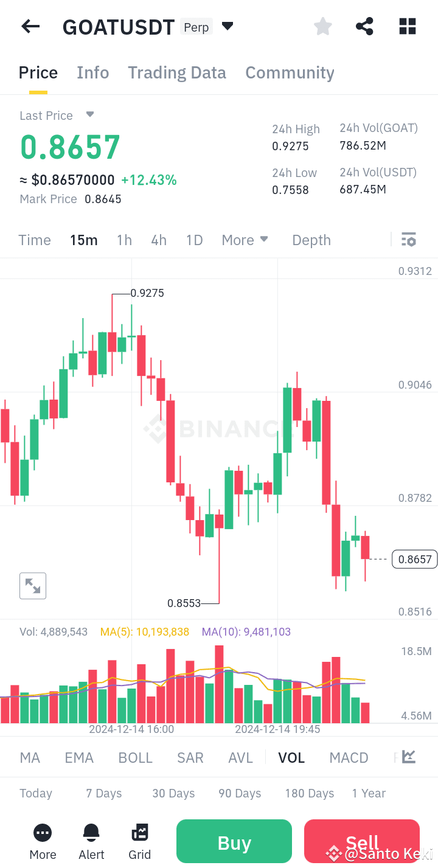
Task: Toggle the VOL indicator display
Action: 291,757
